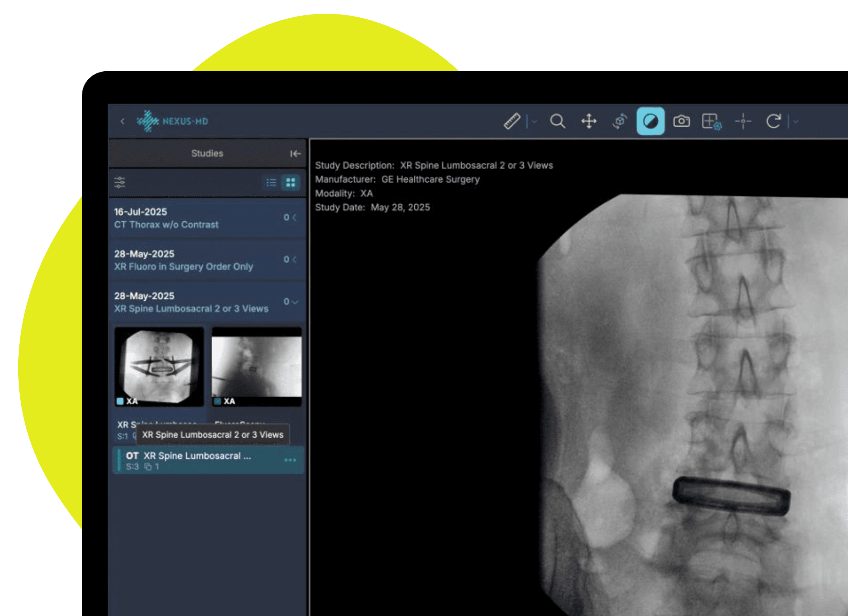Open the dropdown next to reset icon
The width and height of the screenshot is (848, 616).
coord(796,121)
